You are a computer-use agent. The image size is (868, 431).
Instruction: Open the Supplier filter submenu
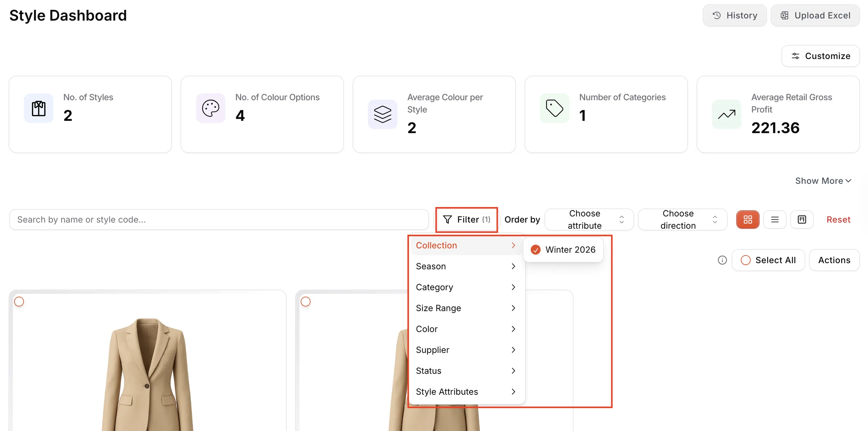click(466, 350)
